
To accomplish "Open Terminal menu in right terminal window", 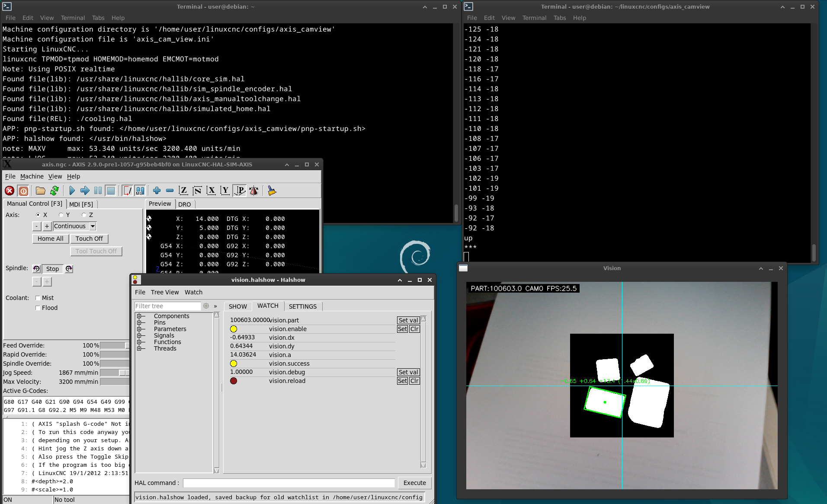I will click(x=534, y=18).
